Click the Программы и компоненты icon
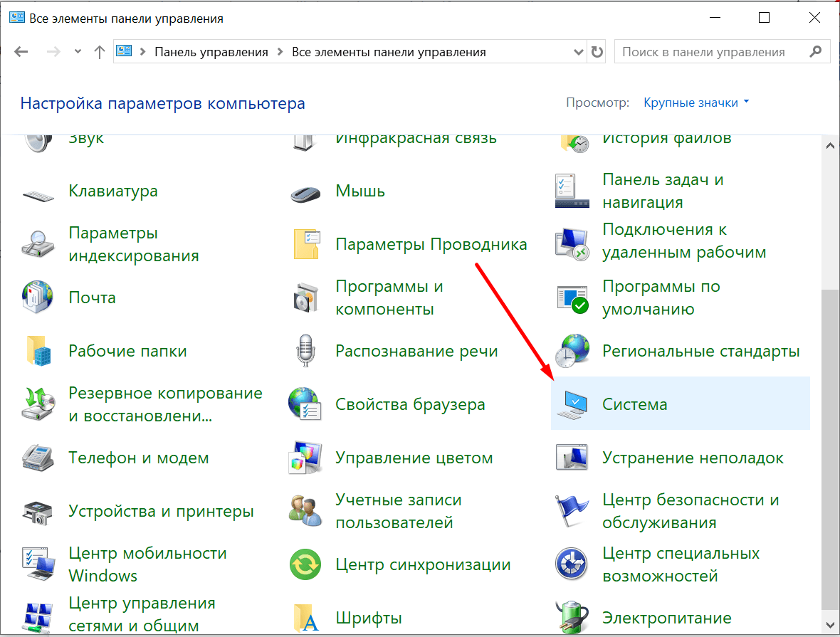Image resolution: width=840 pixels, height=637 pixels. click(306, 298)
